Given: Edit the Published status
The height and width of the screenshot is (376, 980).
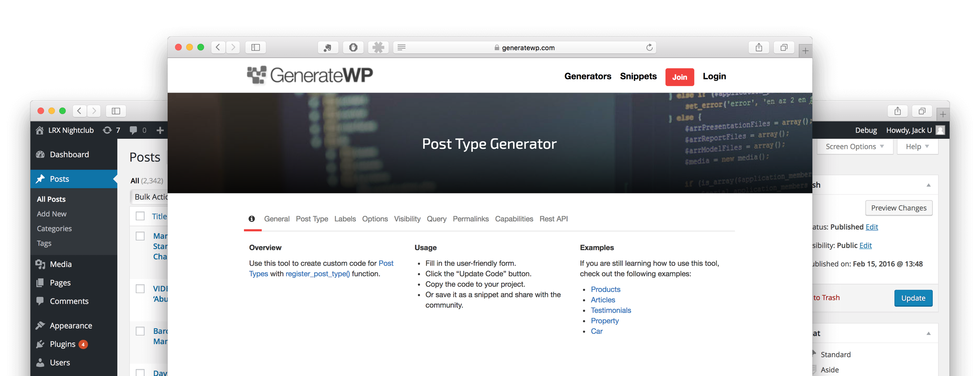Looking at the screenshot, I should [871, 227].
